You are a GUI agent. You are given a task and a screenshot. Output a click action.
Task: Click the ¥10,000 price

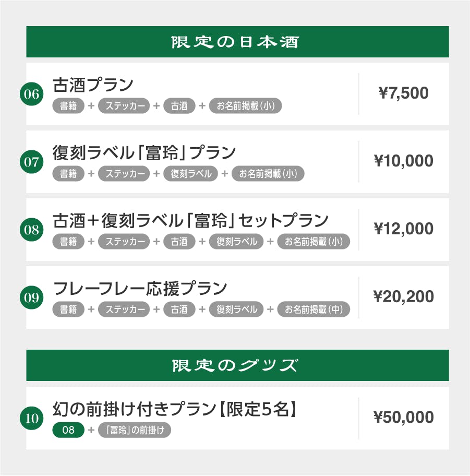(403, 161)
